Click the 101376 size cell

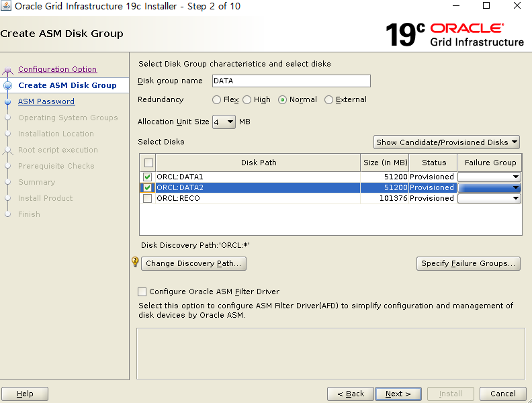pos(385,198)
